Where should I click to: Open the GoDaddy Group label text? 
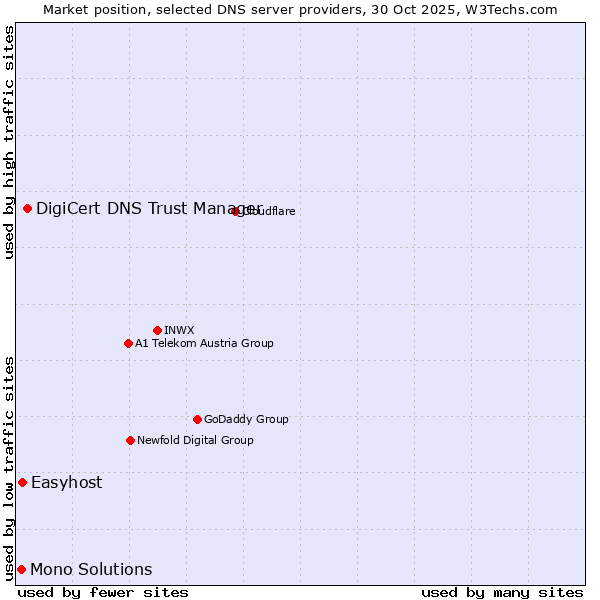(246, 419)
